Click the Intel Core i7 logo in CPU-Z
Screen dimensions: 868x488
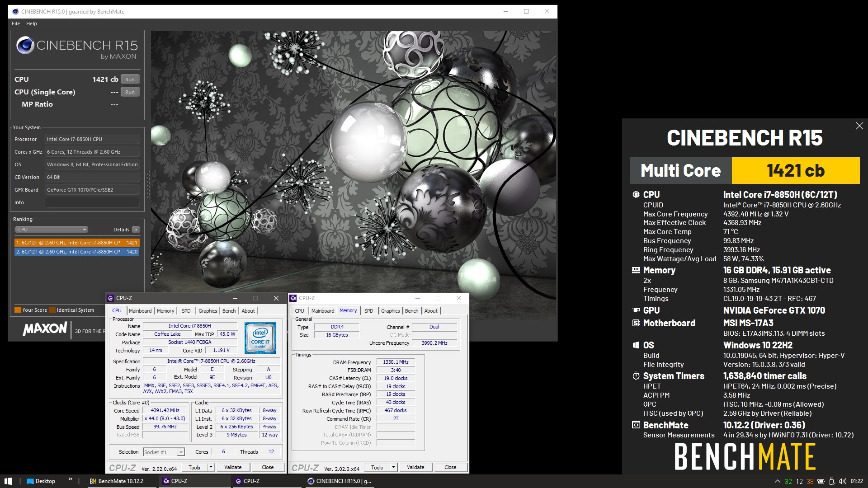click(260, 338)
